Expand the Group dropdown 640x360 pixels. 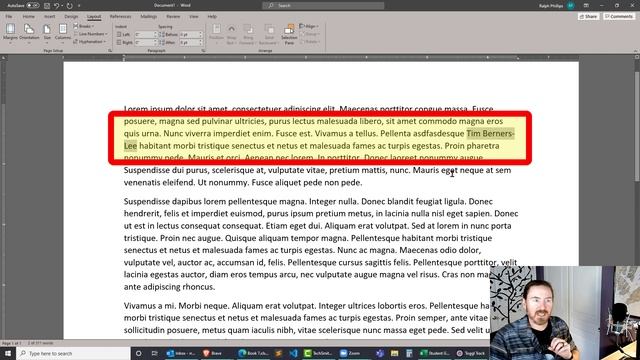[x=309, y=34]
